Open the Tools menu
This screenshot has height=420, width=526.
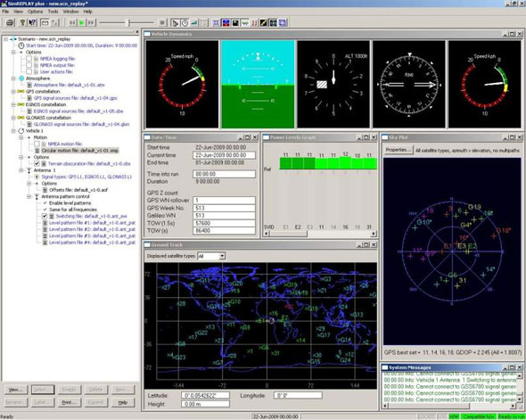tap(53, 12)
